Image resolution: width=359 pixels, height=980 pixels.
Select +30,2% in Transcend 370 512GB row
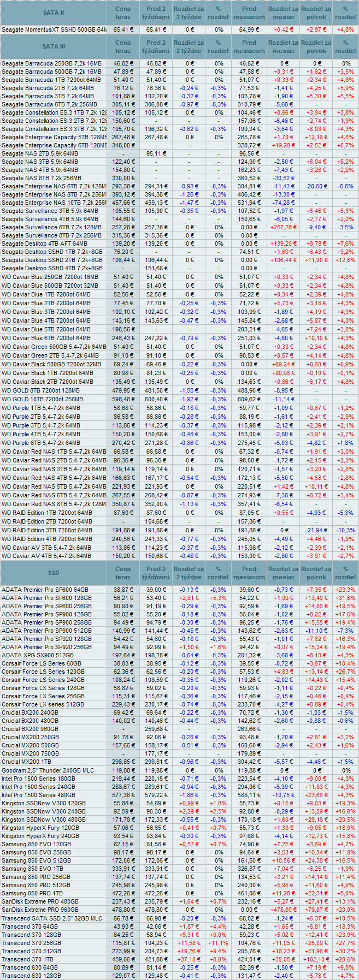(x=345, y=951)
